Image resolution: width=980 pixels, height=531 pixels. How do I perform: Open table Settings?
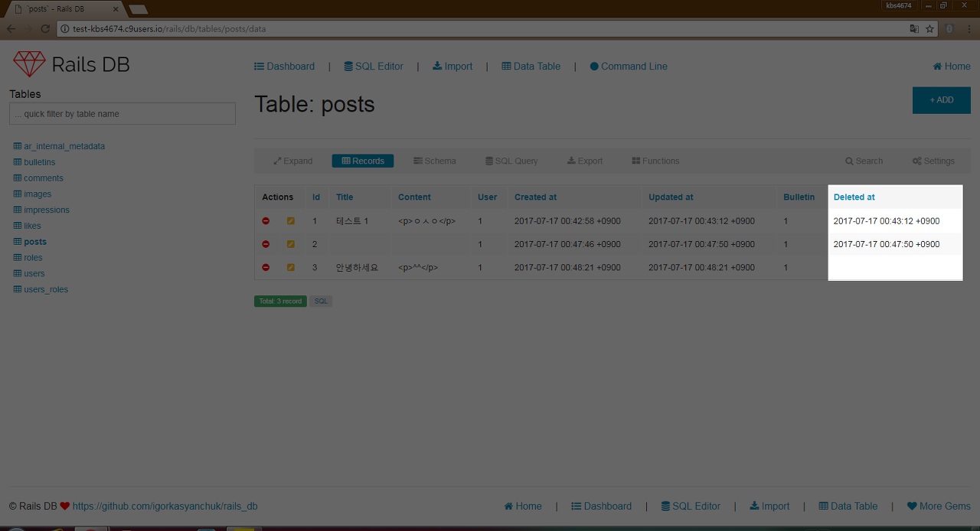933,161
